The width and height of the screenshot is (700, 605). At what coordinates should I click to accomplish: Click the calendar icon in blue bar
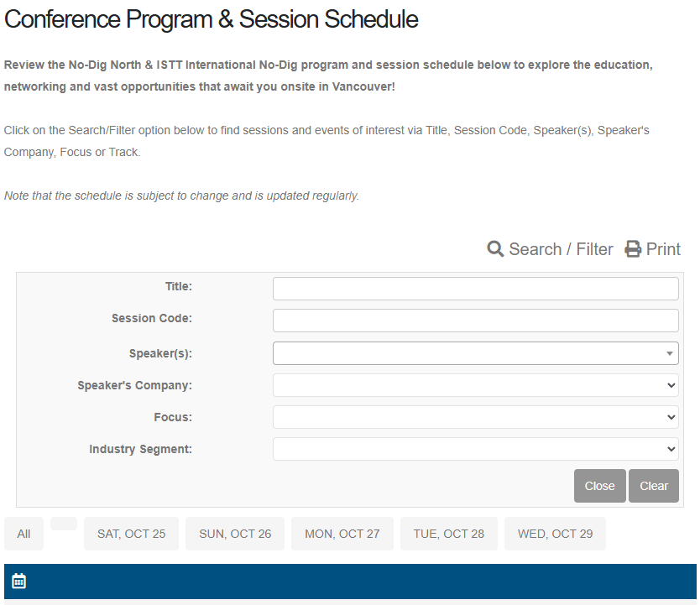(18, 581)
